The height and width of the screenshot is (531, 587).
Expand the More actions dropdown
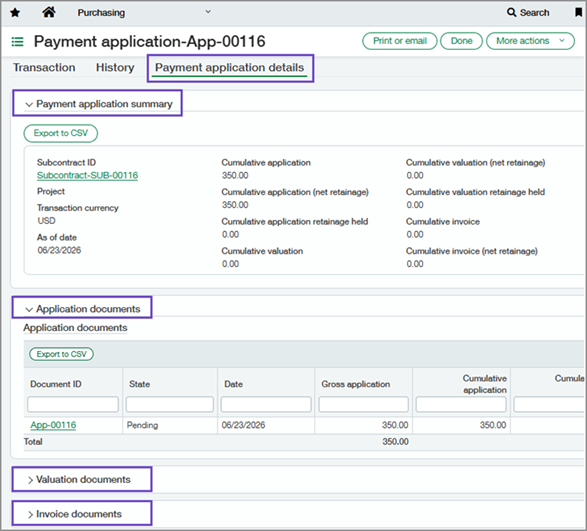coord(530,41)
